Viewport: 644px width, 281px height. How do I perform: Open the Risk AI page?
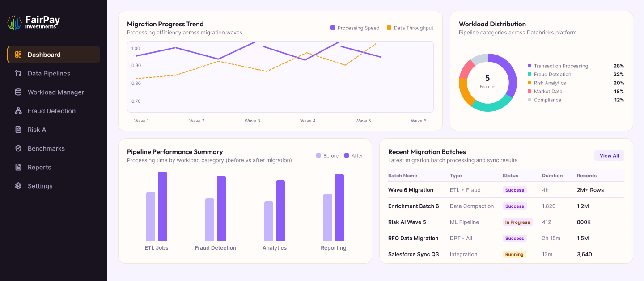pyautogui.click(x=54, y=130)
